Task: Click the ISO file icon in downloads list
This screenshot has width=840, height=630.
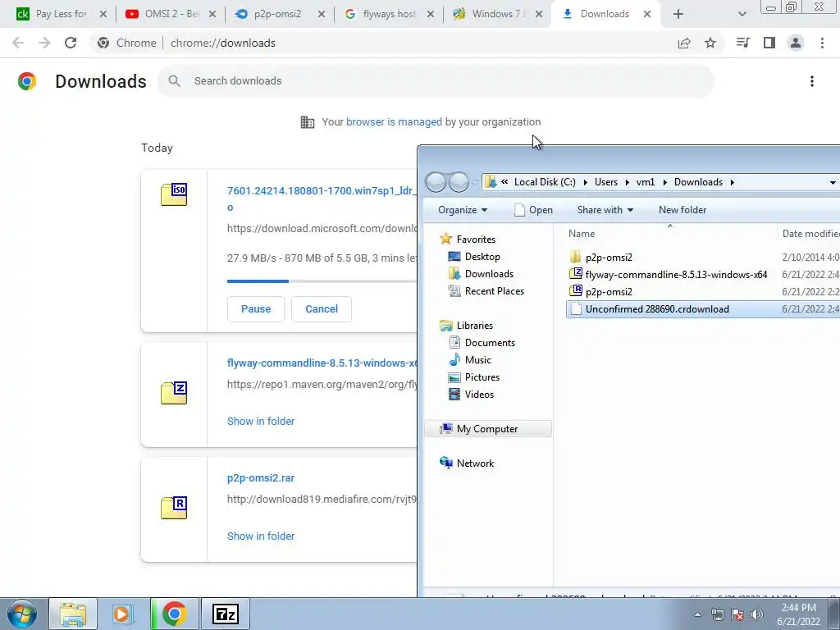Action: click(174, 194)
